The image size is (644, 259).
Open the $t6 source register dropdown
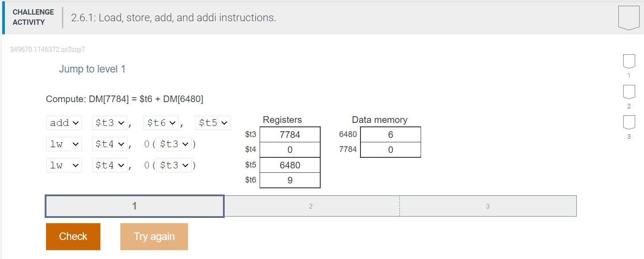pos(160,122)
